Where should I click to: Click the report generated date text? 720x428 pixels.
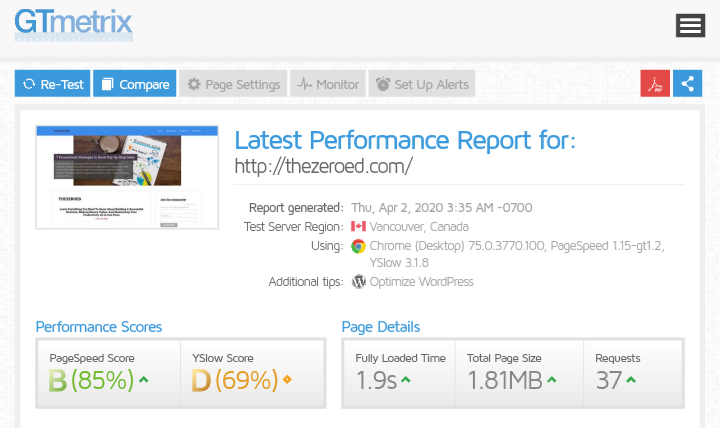click(x=442, y=208)
